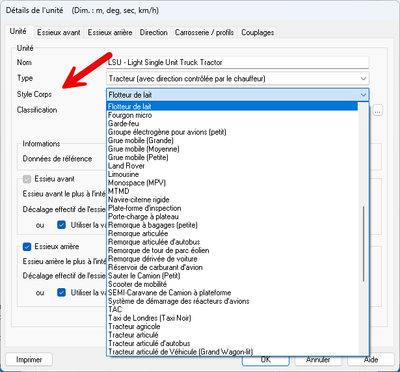Image resolution: width=400 pixels, height=372 pixels.
Task: Choose 'Remorque de tour de parc éolien'
Action: [x=232, y=251]
